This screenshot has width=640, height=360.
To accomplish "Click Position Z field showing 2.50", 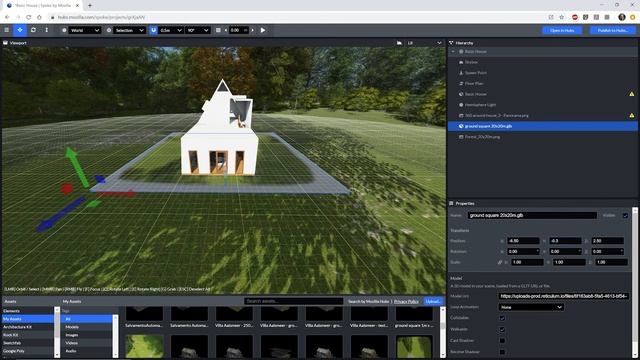I will click(607, 241).
